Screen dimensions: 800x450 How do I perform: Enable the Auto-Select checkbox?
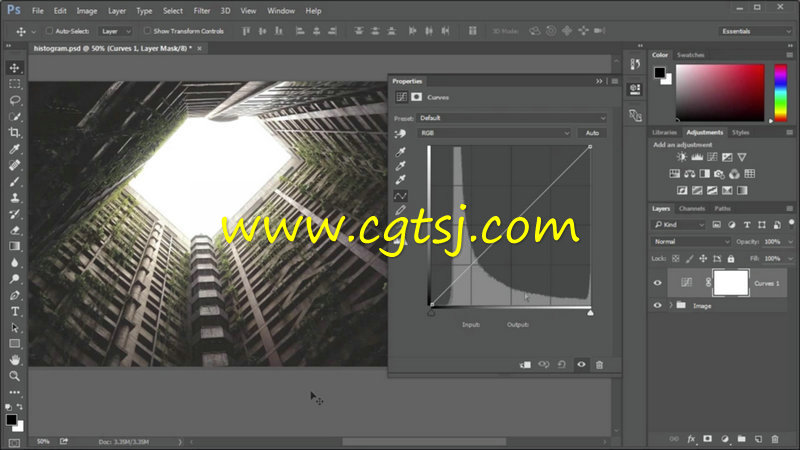pyautogui.click(x=49, y=31)
